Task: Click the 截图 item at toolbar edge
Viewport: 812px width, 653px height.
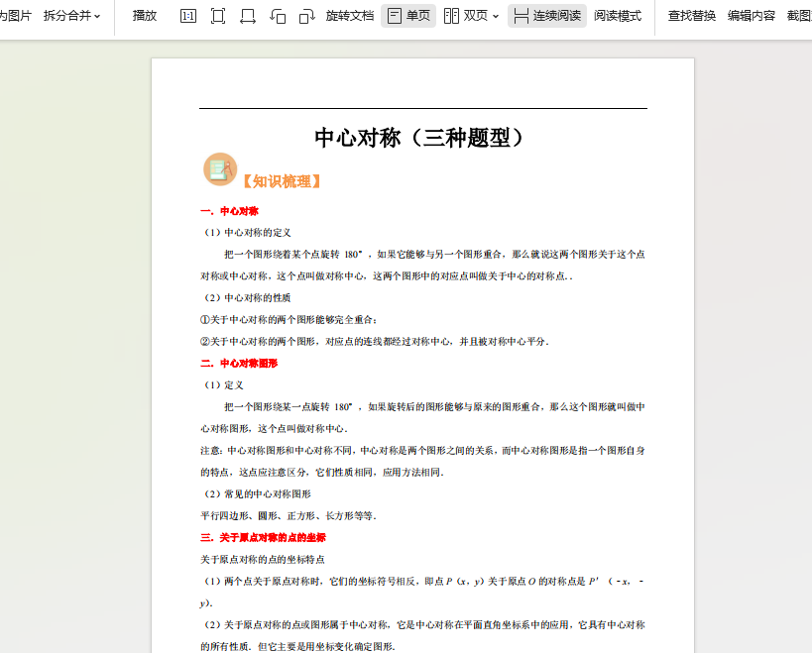Action: click(x=799, y=16)
